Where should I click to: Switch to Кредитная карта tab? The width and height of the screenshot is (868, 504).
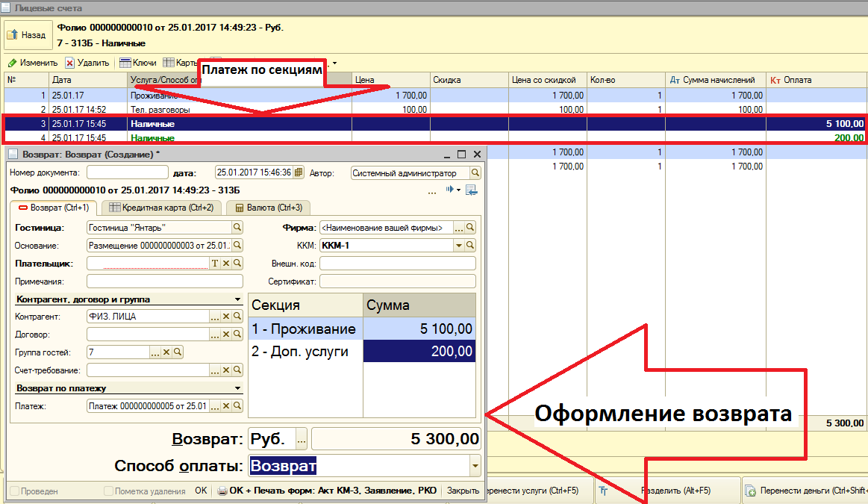point(161,208)
